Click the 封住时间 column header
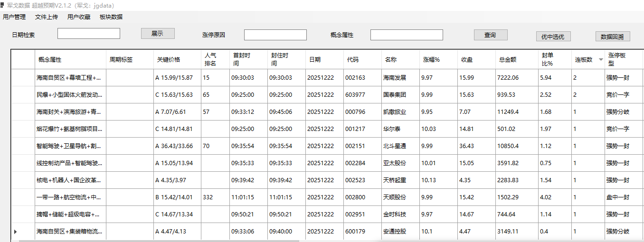Screen dimensions: 644x242 point(286,59)
